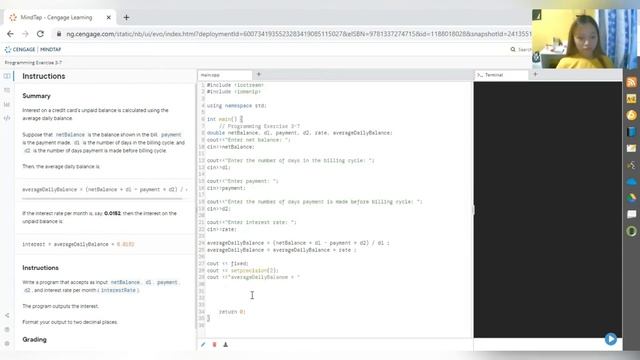Open the RSS feed app in right dock
The height and width of the screenshot is (360, 640).
click(x=631, y=82)
